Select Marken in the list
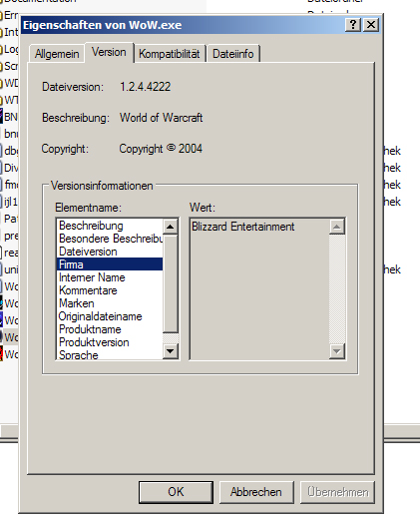Viewport: 420px width, 517px height. (x=110, y=303)
